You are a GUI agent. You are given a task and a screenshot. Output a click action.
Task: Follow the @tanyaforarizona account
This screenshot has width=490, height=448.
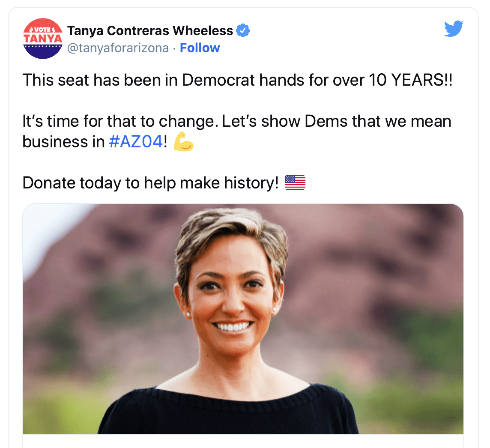click(x=200, y=48)
